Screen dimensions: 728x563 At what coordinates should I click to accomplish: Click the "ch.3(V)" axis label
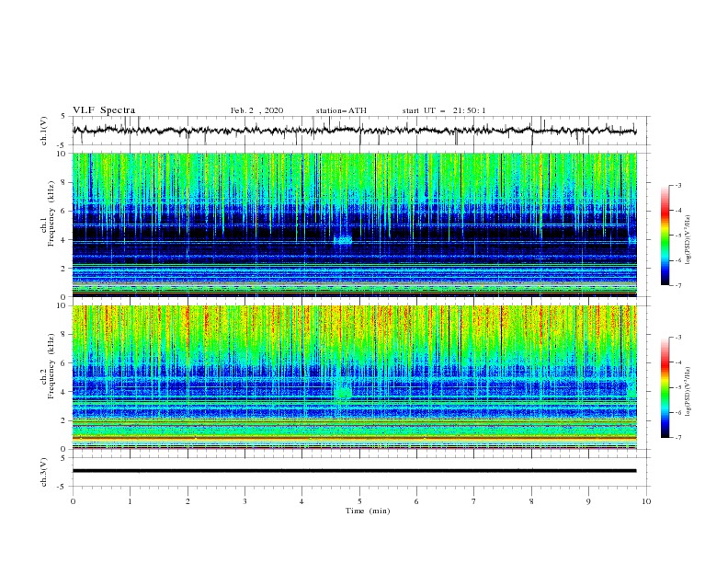tap(44, 472)
